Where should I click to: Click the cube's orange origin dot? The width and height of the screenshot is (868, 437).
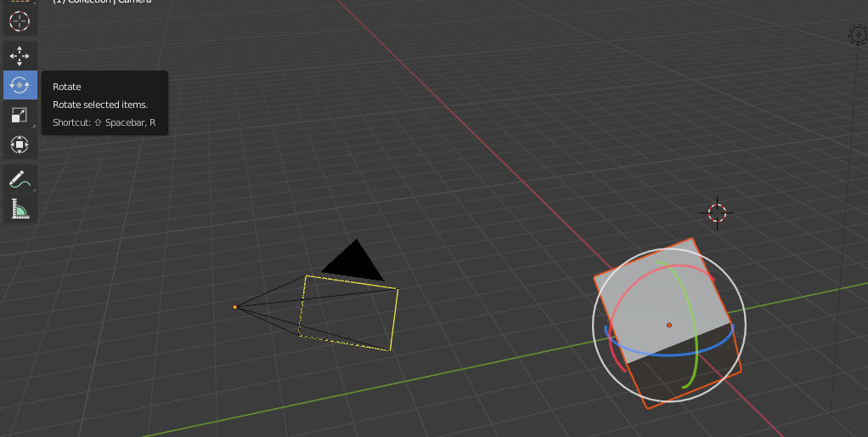click(x=669, y=325)
